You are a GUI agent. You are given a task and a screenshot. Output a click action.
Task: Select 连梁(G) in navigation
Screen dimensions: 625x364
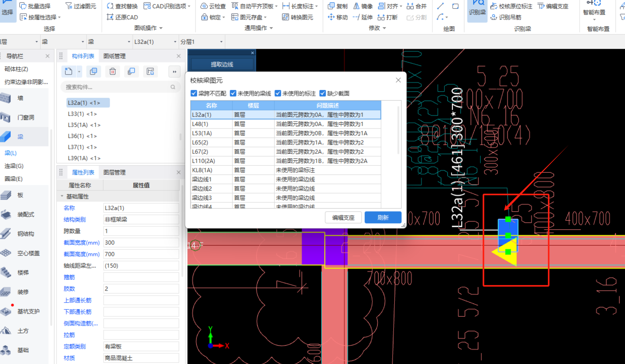click(14, 166)
